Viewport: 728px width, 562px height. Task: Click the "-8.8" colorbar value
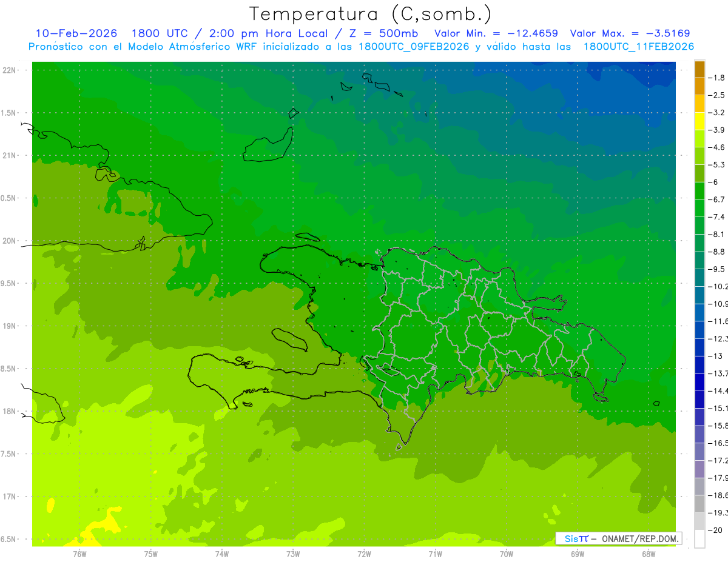[716, 252]
